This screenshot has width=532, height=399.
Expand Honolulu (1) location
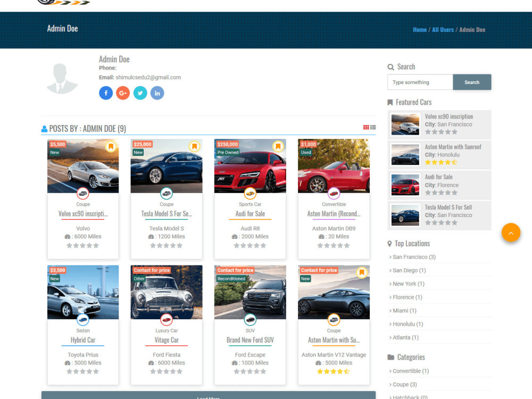pos(408,324)
